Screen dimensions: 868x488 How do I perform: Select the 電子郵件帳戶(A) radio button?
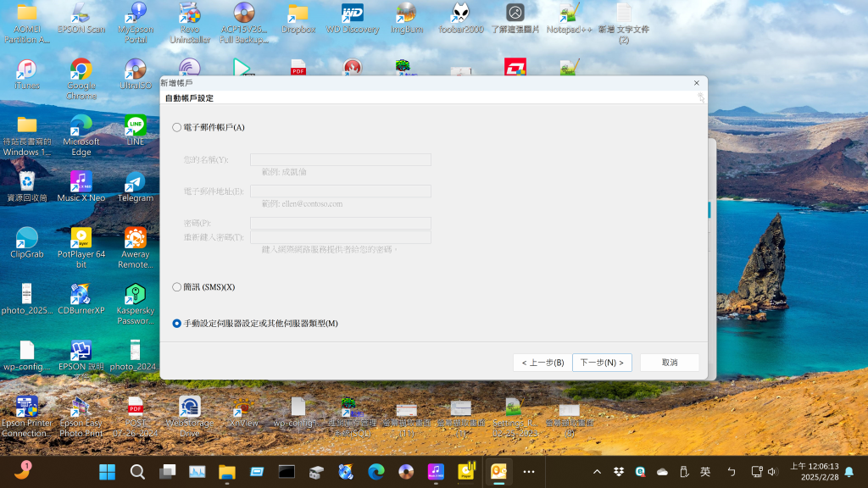pyautogui.click(x=176, y=127)
